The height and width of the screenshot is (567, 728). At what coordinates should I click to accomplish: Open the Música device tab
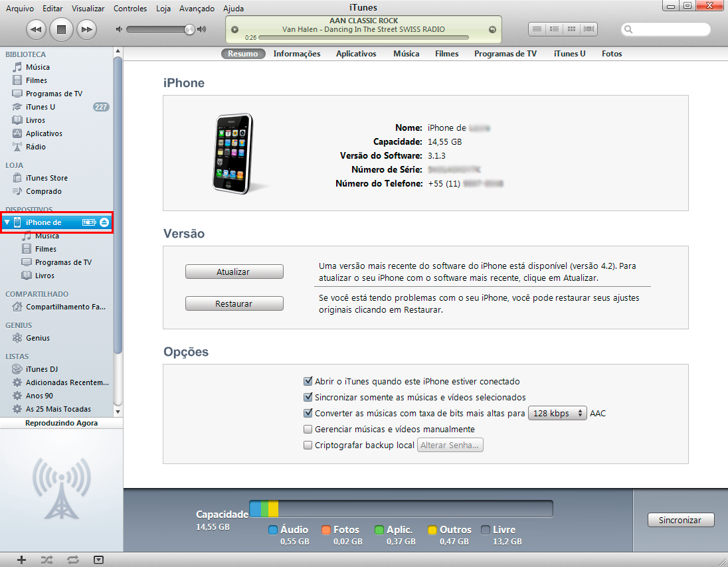pos(407,53)
